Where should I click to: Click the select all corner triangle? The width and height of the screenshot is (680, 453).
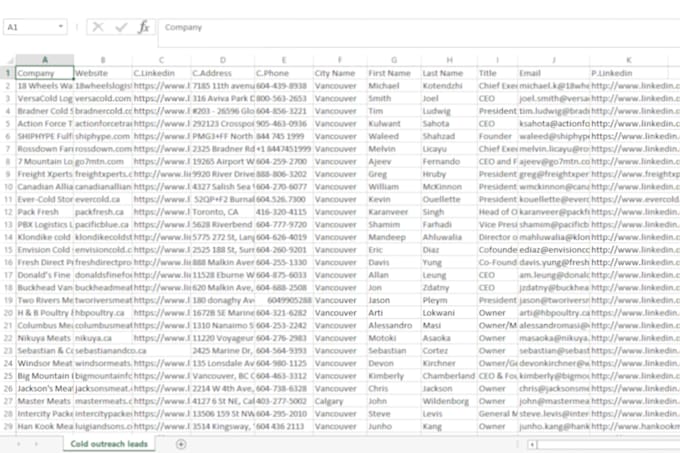(10, 60)
